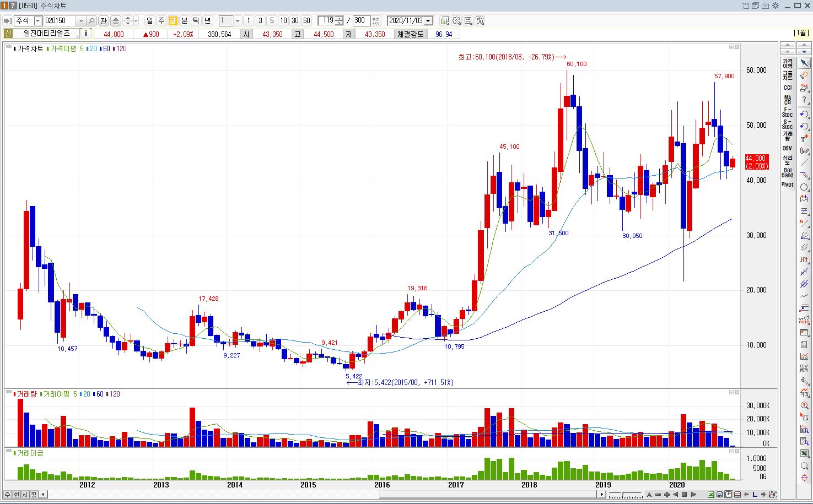This screenshot has height=504, width=813.
Task: Expand the small arrow beside up-down stepper
Action: click(136, 20)
